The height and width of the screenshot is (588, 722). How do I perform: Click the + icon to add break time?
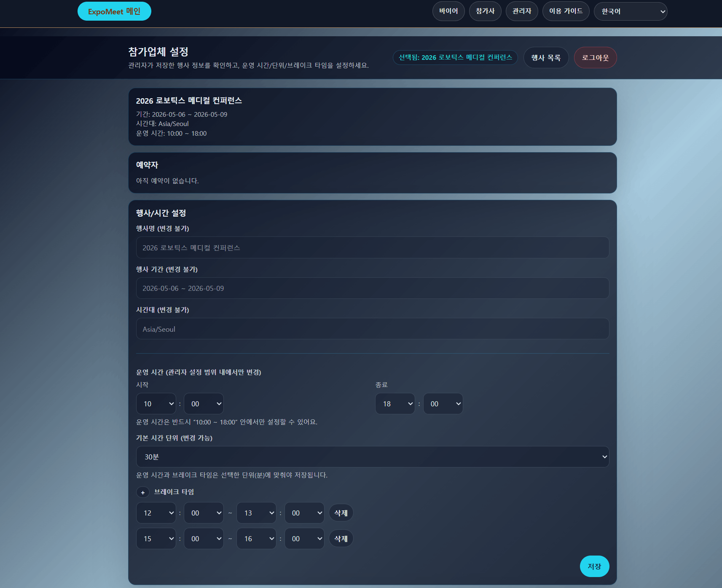[x=143, y=492]
